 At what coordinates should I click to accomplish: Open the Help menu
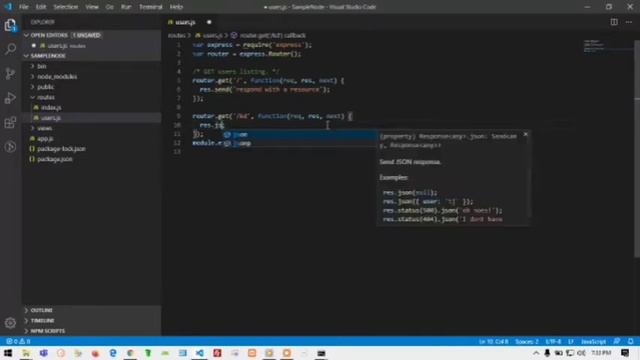(x=176, y=7)
